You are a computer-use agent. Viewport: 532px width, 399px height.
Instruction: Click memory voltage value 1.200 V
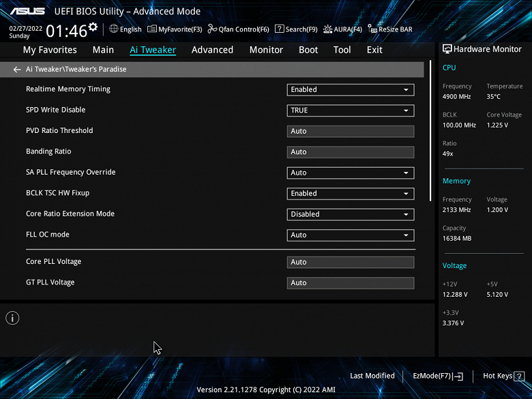[497, 210]
